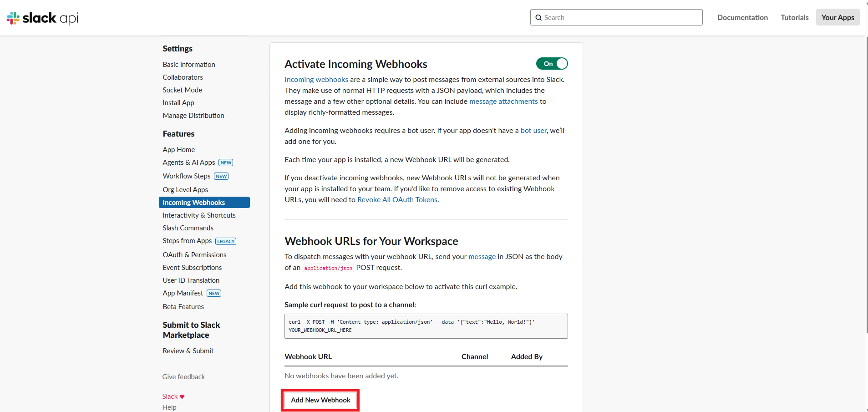This screenshot has width=868, height=412.
Task: Open Basic Information settings
Action: (x=189, y=65)
